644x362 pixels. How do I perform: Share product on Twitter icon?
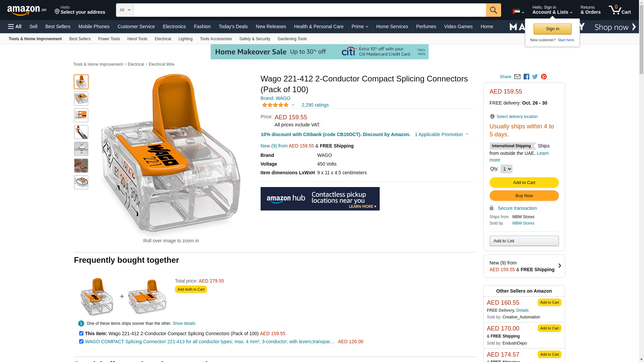[x=535, y=77]
